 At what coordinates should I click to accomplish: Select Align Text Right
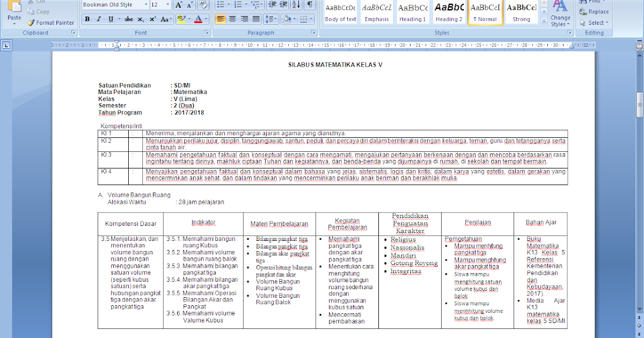coord(244,19)
